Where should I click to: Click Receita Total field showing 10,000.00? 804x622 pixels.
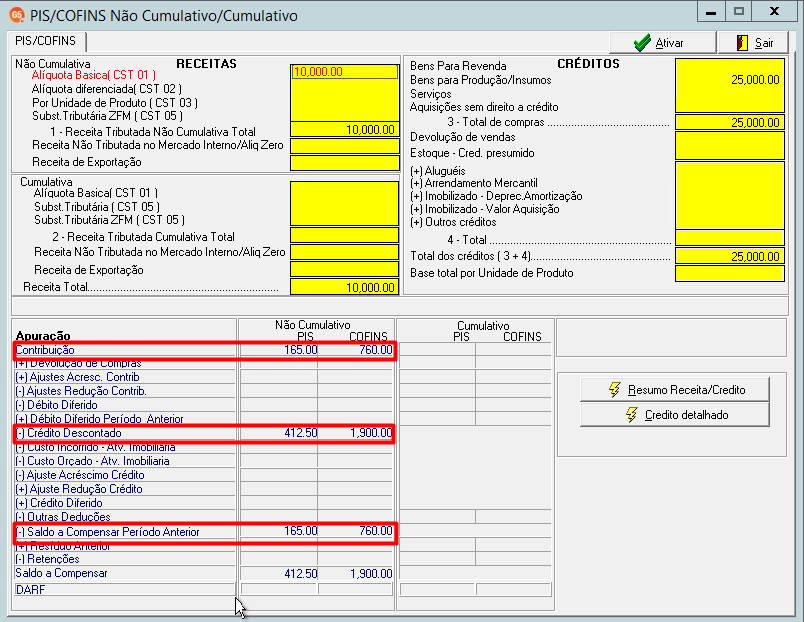345,287
